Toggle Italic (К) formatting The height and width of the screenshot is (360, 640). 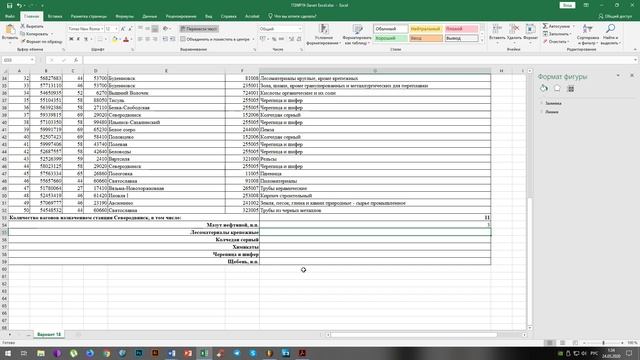(x=78, y=40)
